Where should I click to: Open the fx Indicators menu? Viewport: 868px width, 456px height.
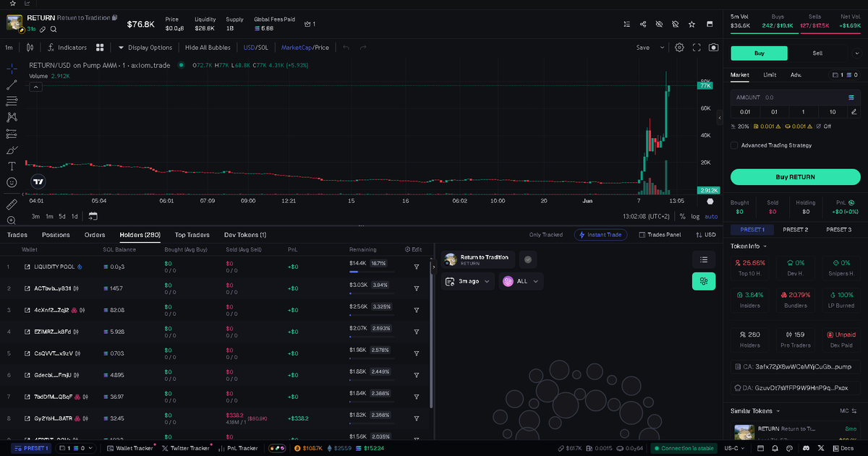(x=67, y=48)
